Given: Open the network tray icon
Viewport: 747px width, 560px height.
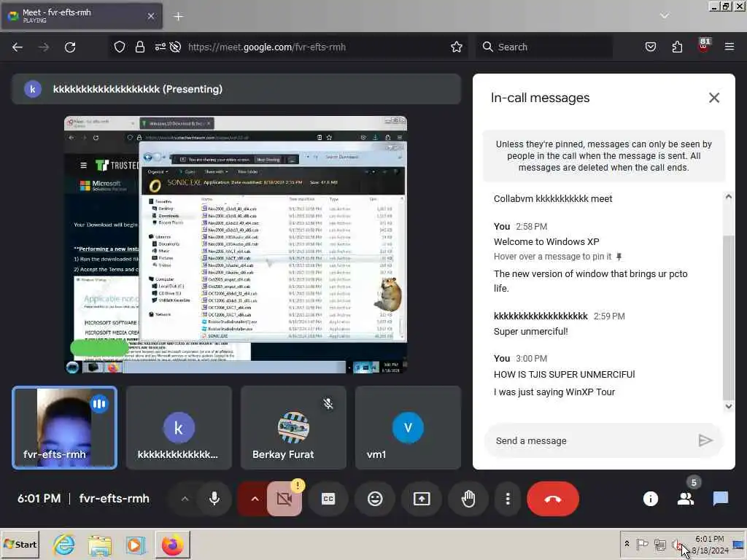Looking at the screenshot, I should click(659, 544).
